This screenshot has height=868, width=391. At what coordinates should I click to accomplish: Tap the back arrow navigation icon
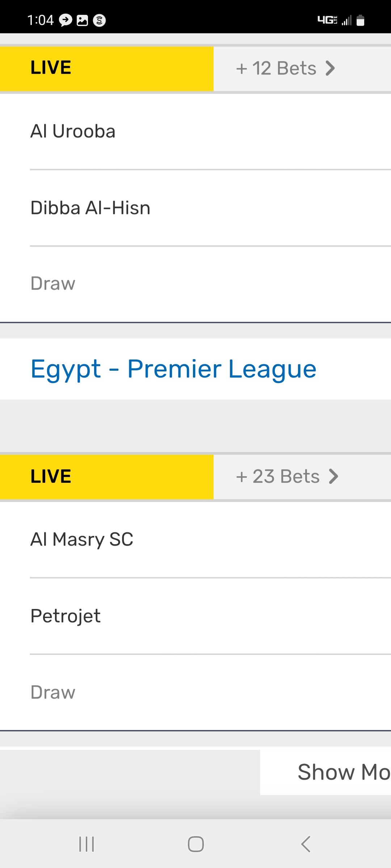click(x=306, y=844)
